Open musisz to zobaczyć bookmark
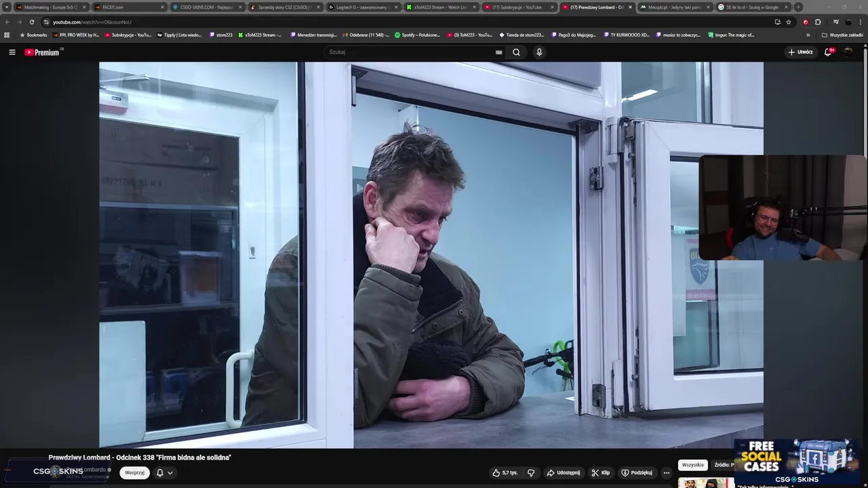The height and width of the screenshot is (488, 868). tap(678, 35)
